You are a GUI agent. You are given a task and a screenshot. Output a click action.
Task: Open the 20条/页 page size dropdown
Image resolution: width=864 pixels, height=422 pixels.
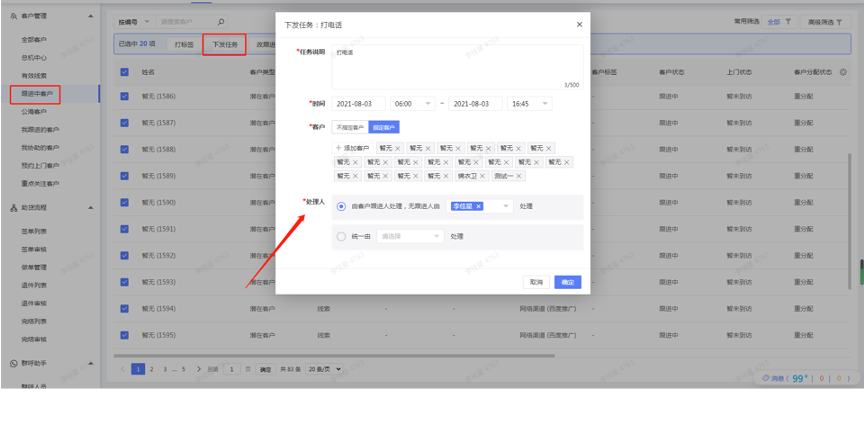(324, 369)
